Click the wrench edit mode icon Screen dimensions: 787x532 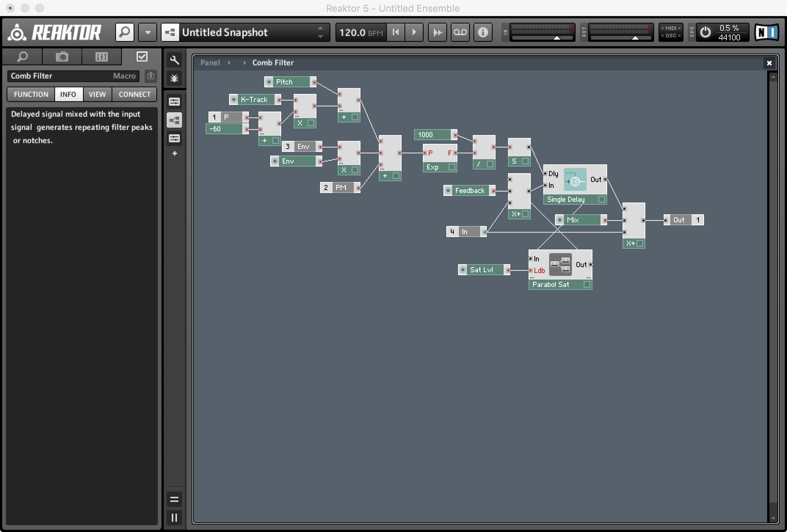[174, 60]
